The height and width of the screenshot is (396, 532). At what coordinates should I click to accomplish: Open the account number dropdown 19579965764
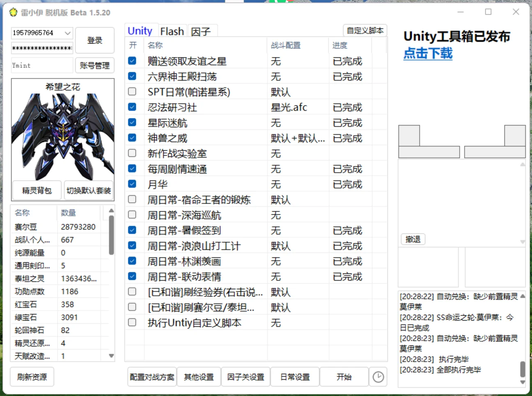point(68,33)
